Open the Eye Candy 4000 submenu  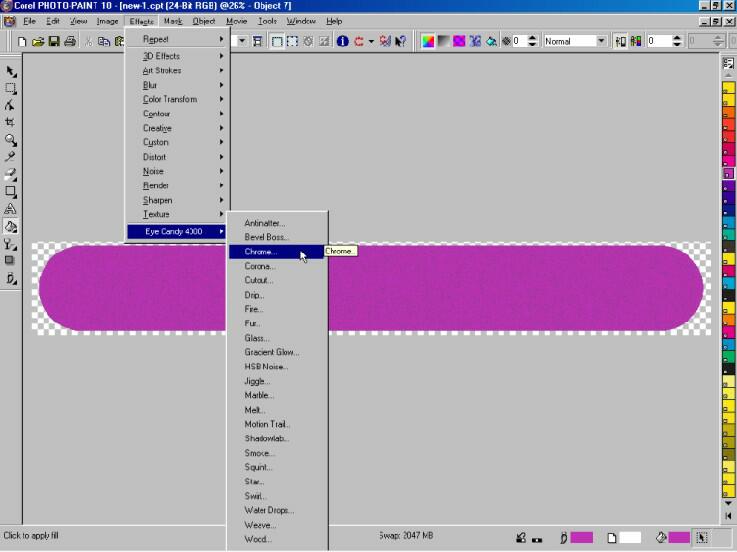177,231
